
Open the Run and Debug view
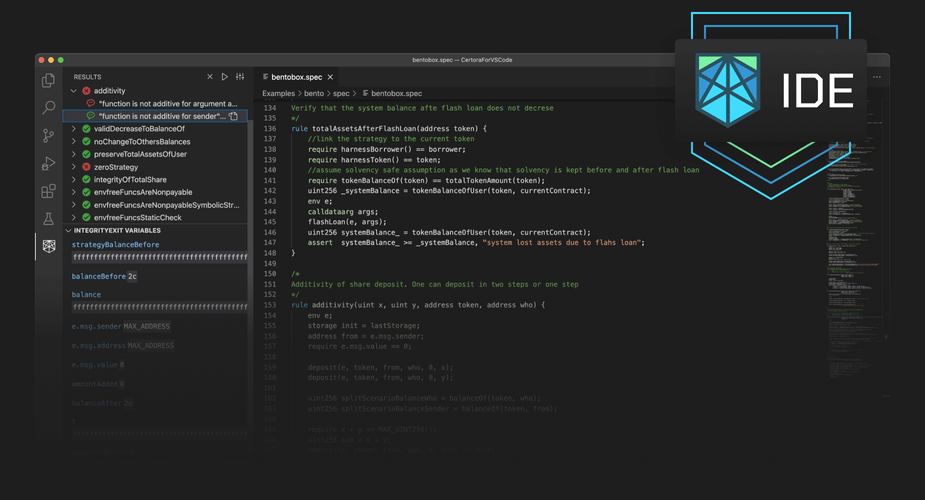click(x=48, y=163)
